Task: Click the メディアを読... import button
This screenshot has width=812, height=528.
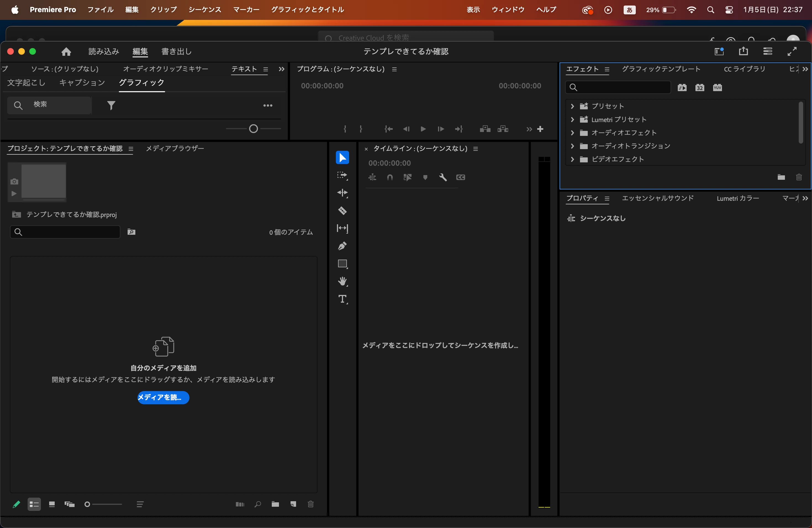Action: point(163,397)
